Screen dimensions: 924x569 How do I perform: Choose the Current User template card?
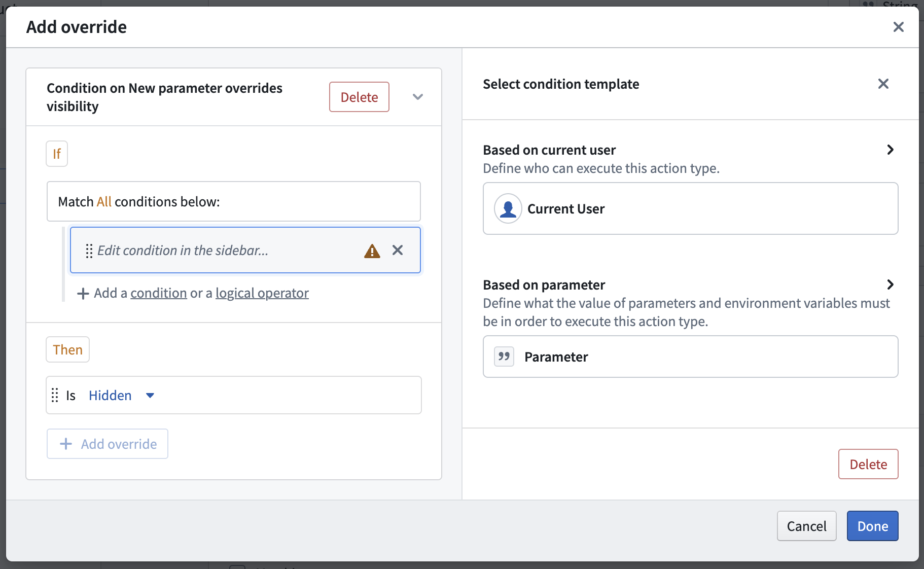(691, 208)
